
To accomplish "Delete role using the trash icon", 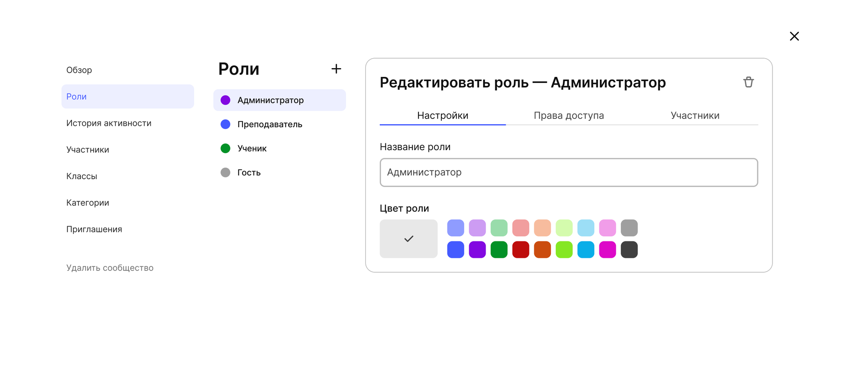I will pyautogui.click(x=748, y=82).
